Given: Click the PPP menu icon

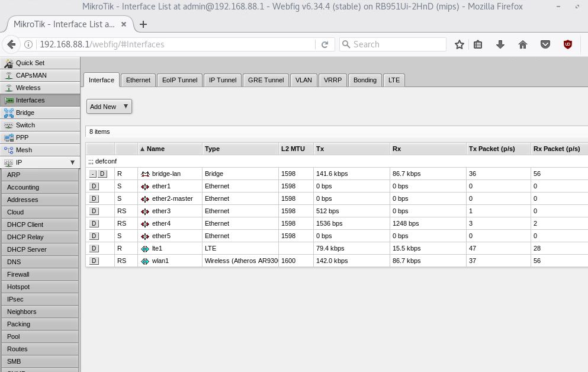Looking at the screenshot, I should point(9,137).
